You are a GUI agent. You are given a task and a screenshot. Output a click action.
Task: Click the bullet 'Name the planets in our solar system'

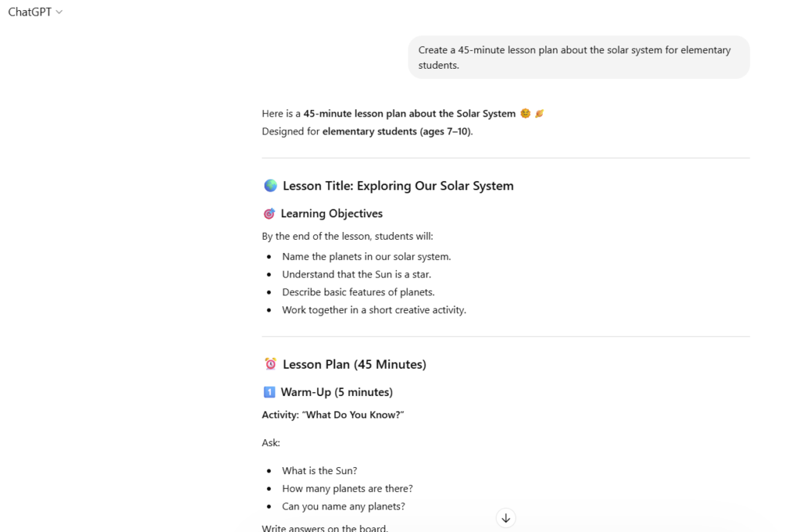pyautogui.click(x=366, y=257)
